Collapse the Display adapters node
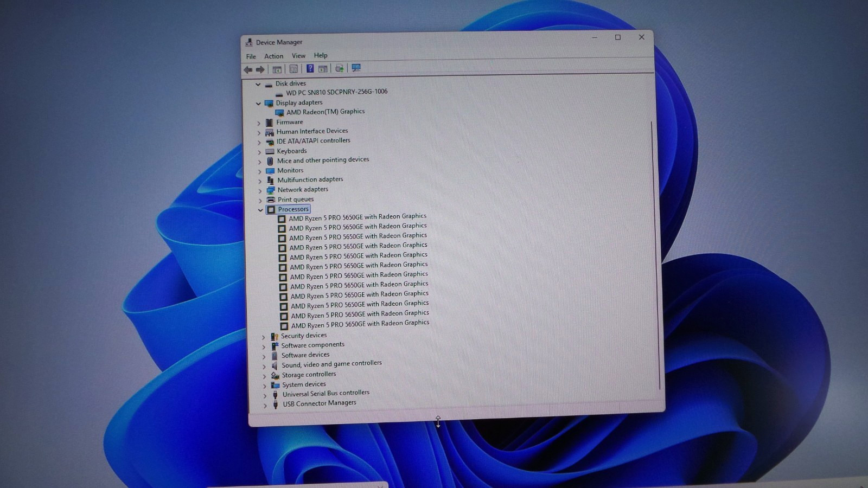Image resolution: width=868 pixels, height=488 pixels. coord(259,104)
